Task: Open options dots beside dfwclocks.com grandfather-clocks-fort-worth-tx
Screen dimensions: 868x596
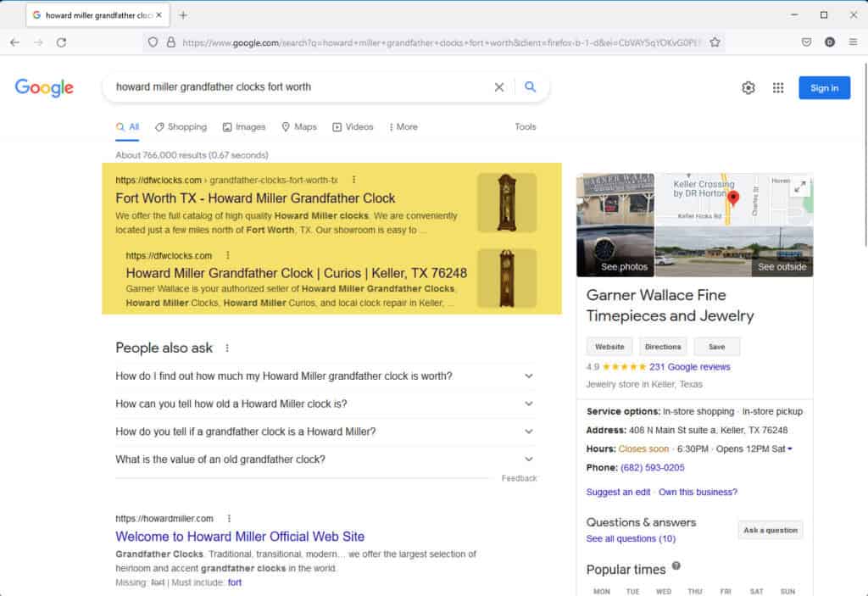Action: point(353,180)
